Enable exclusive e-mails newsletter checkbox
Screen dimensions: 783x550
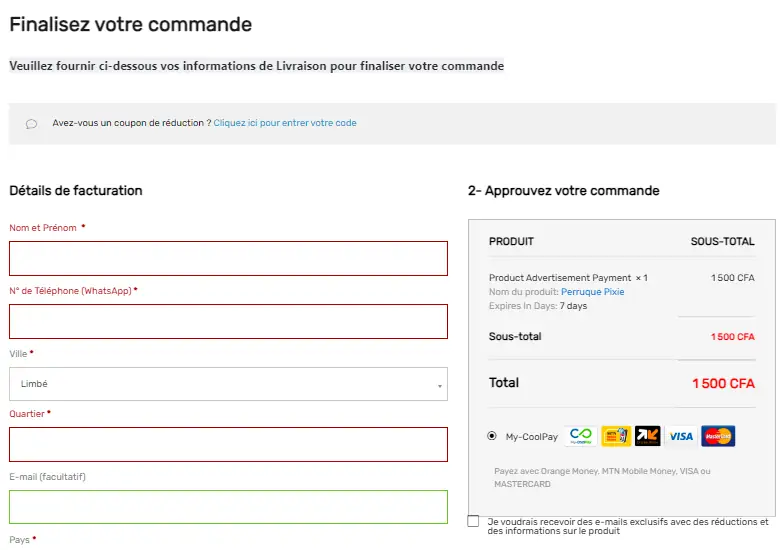(x=473, y=522)
